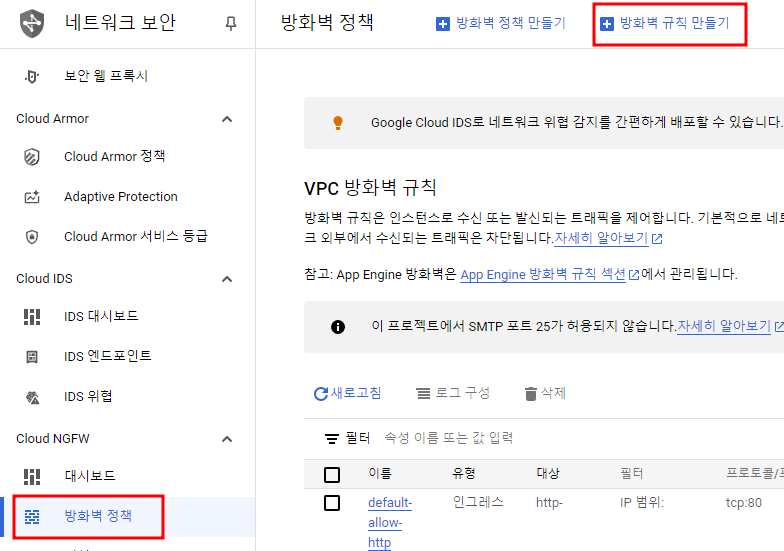Open 자세히 알아보기 link in SMTP notice

pyautogui.click(x=724, y=326)
